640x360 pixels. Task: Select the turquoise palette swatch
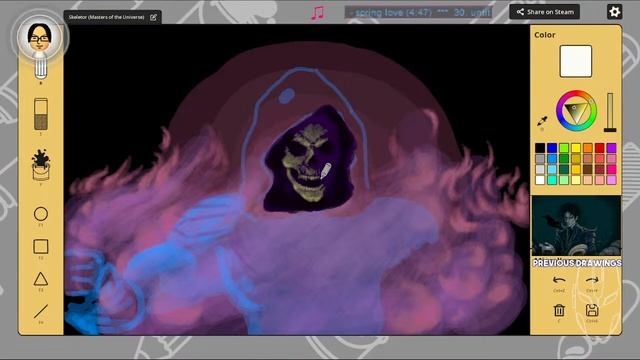click(552, 180)
